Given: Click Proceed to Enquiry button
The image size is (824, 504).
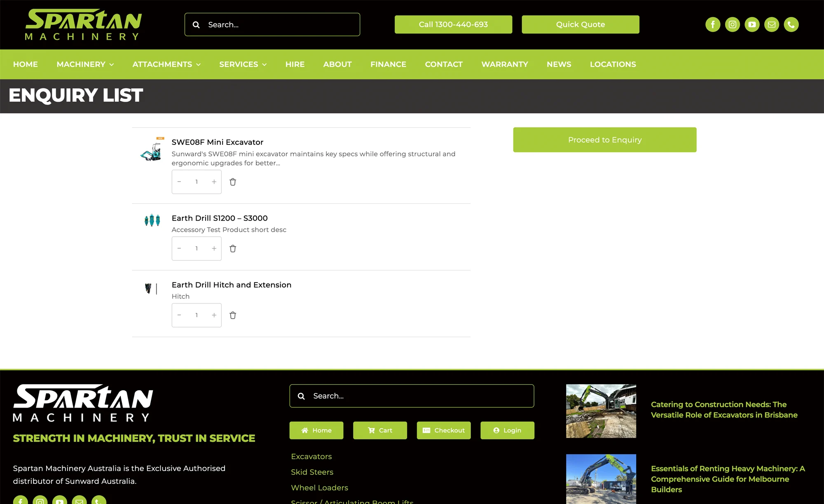Looking at the screenshot, I should point(605,140).
